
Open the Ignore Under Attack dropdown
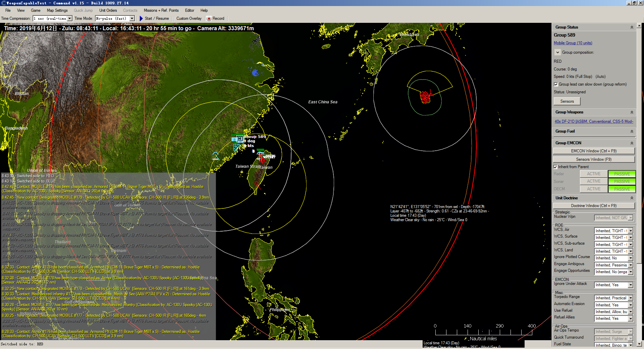point(631,285)
